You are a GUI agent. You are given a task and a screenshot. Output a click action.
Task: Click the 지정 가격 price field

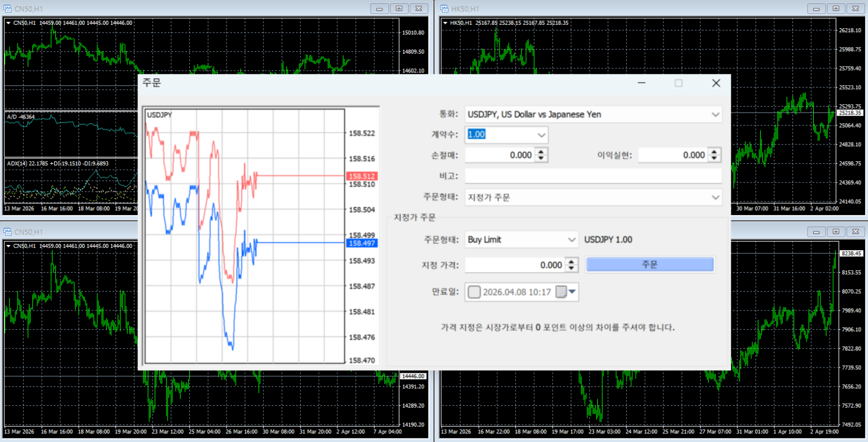coord(515,265)
